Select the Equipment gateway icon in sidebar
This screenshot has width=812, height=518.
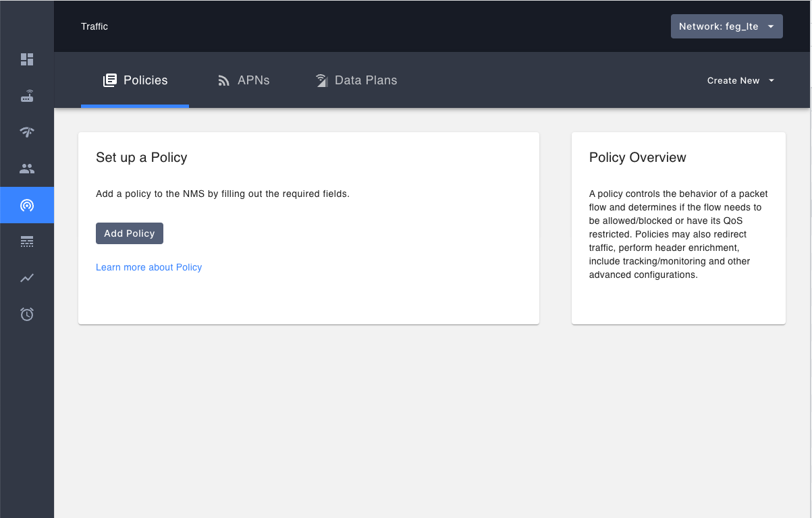[27, 96]
